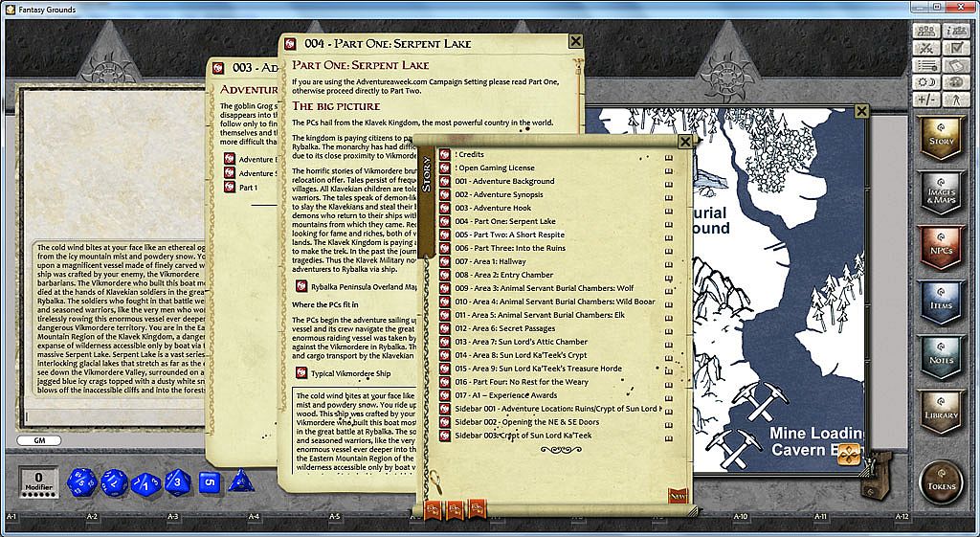The height and width of the screenshot is (537, 980).
Task: Select 005 - Part Two: A Short Respite
Action: (509, 235)
